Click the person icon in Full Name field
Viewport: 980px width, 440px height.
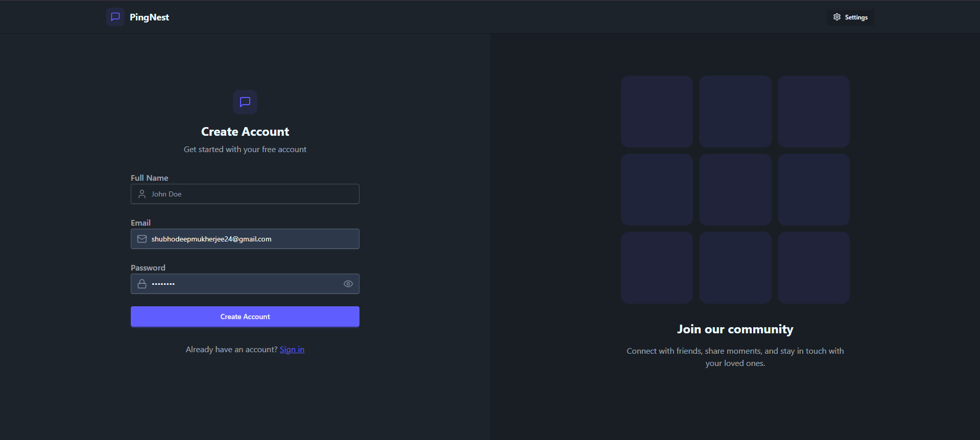(x=142, y=194)
